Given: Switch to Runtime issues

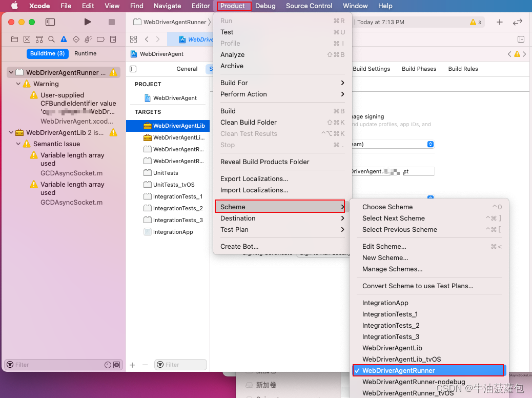Looking at the screenshot, I should (86, 54).
